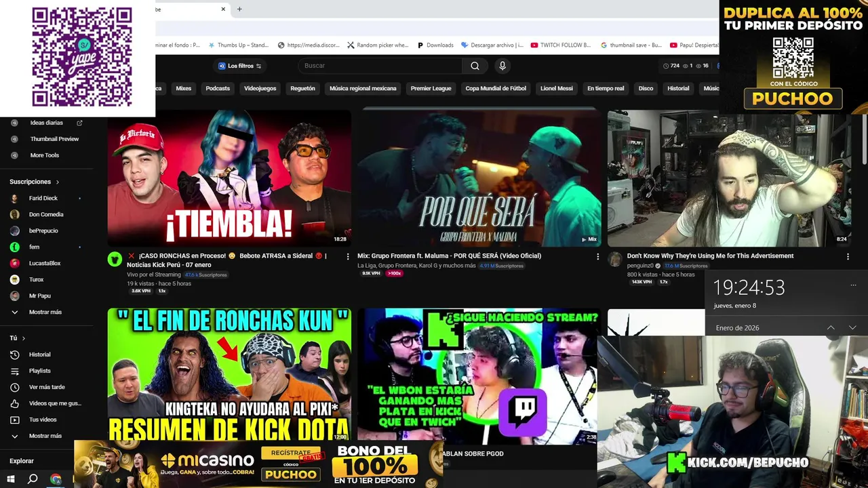Screen dimensions: 868x488
Task: Expand the Tú section chevron
Action: tap(24, 338)
